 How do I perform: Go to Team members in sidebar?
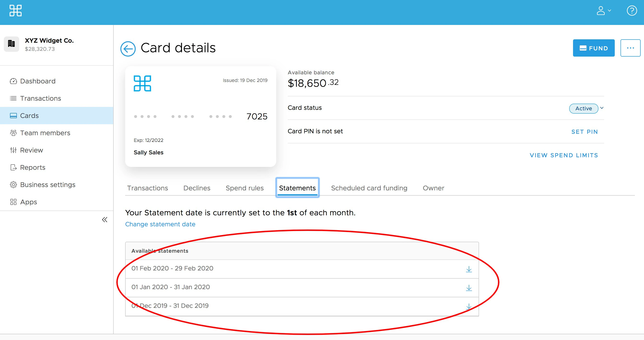tap(45, 133)
